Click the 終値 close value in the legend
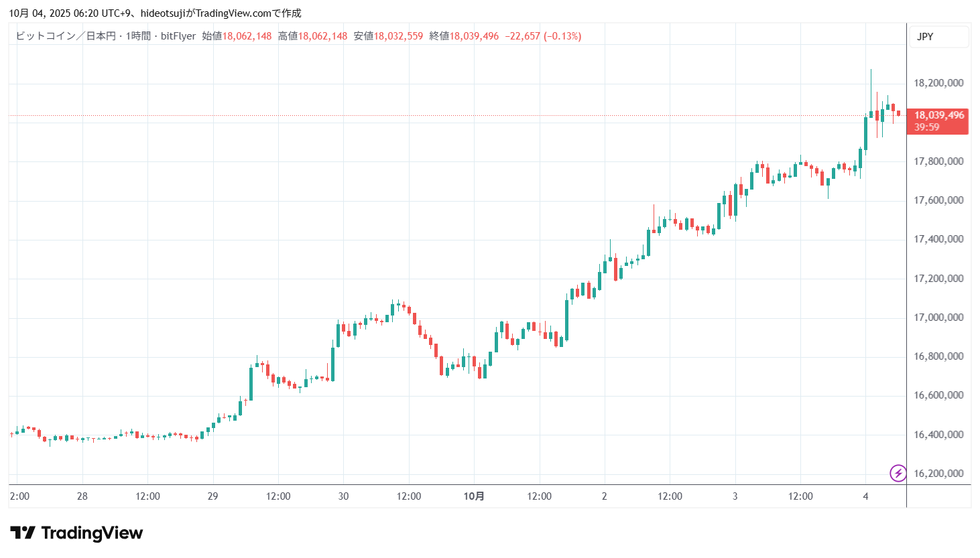Viewport: 980px width, 558px height. (473, 36)
